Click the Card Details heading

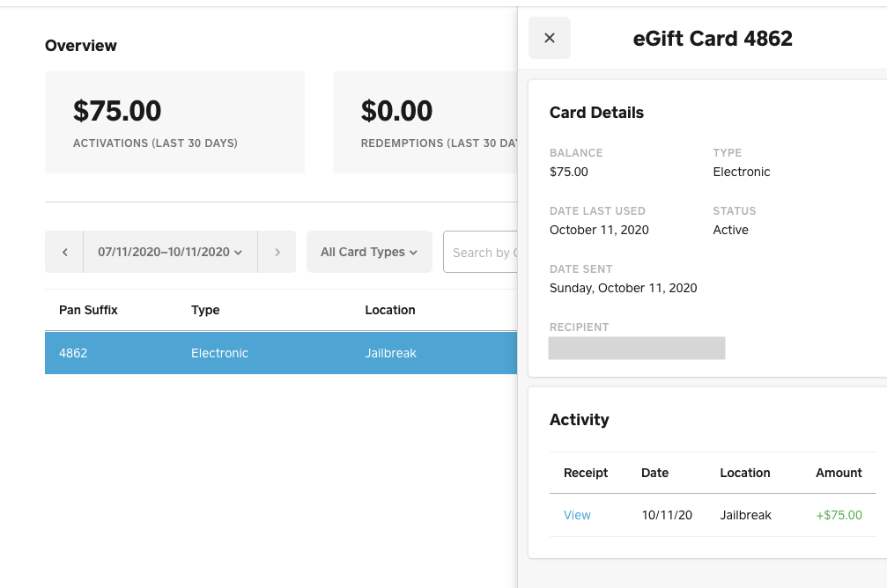tap(596, 113)
